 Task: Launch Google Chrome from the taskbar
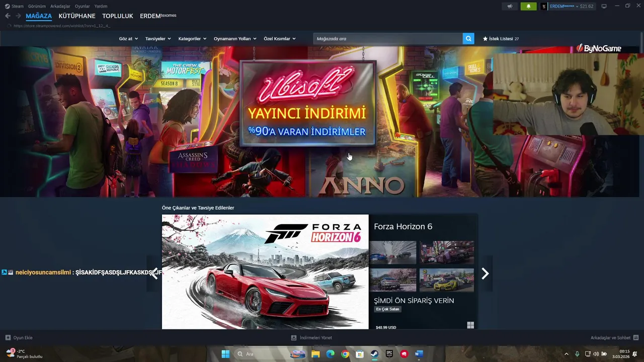point(345,354)
